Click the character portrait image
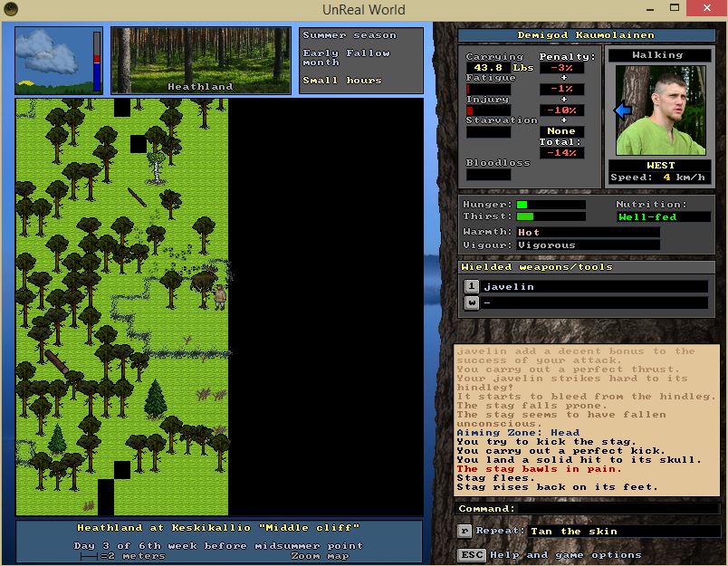728x566 pixels. [660, 110]
